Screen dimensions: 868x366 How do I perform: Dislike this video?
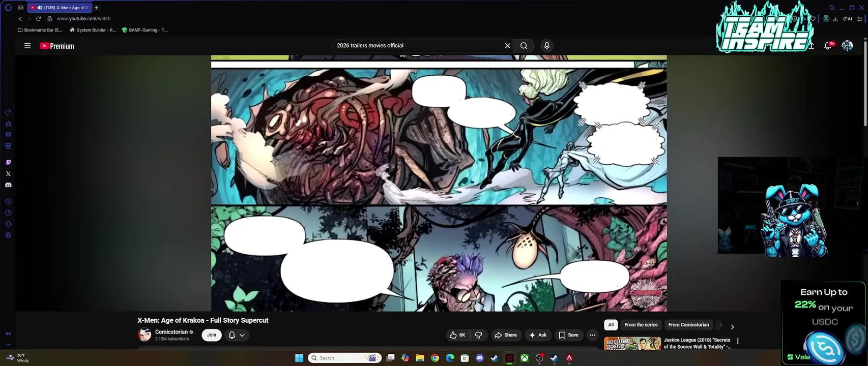click(x=478, y=335)
